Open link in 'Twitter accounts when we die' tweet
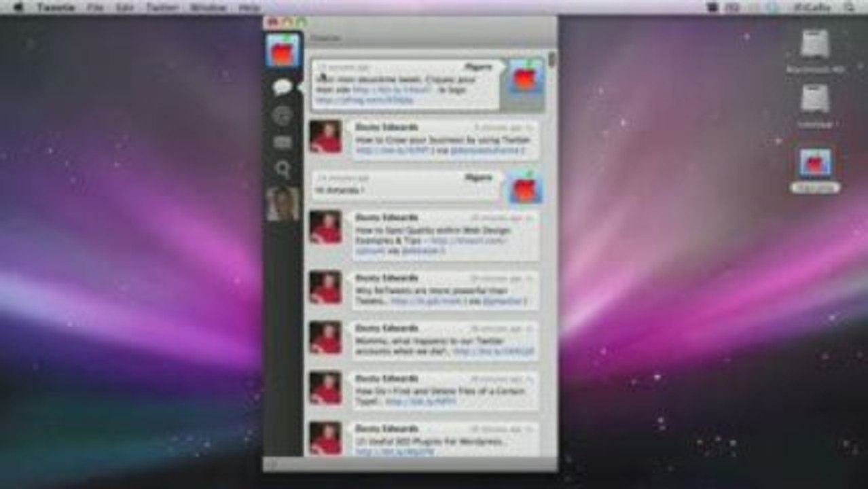868x489 pixels. 494,352
